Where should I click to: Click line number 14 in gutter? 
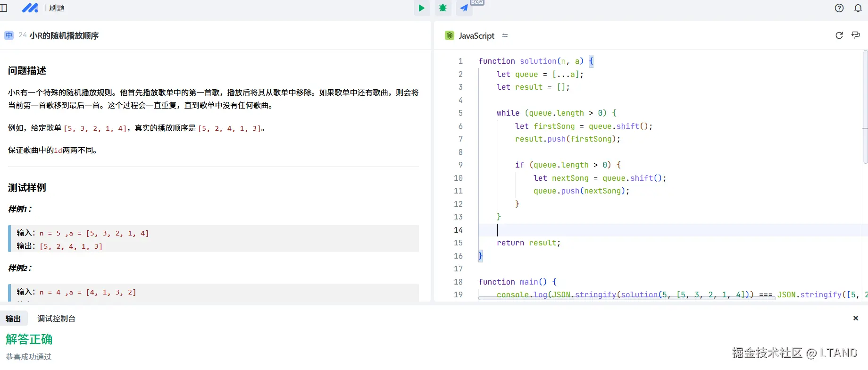458,230
